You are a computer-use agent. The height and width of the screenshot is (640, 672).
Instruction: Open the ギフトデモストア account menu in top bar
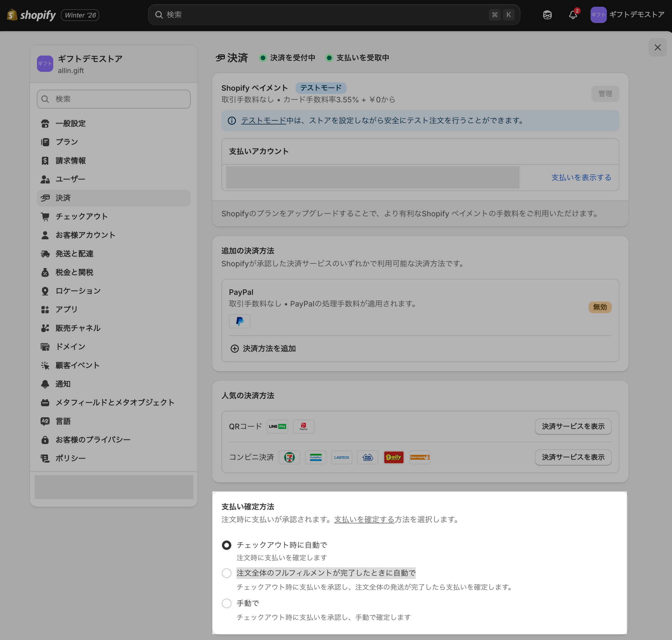[x=627, y=15]
